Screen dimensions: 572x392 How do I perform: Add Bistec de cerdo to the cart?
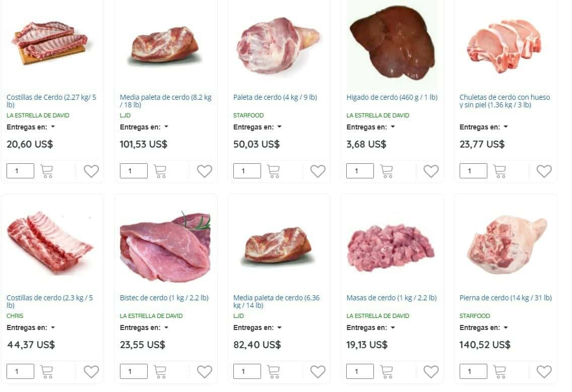[x=160, y=371]
